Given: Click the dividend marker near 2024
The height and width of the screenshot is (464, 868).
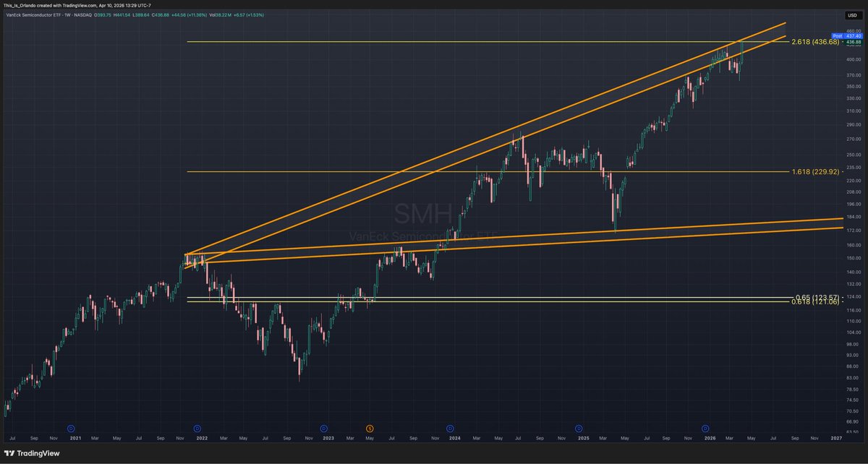Looking at the screenshot, I should tap(450, 429).
